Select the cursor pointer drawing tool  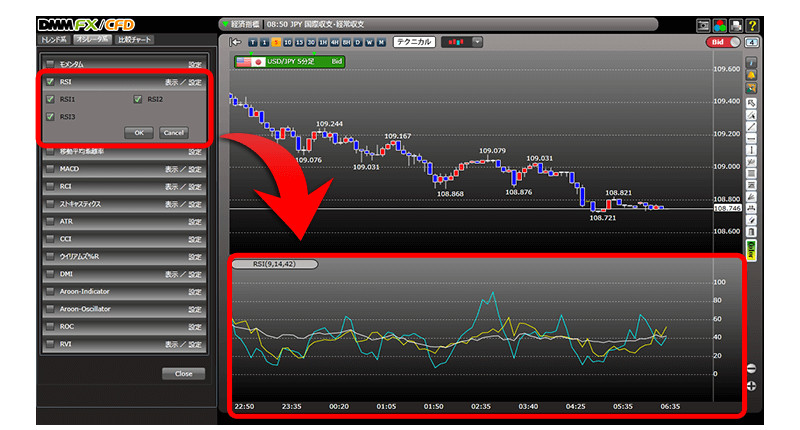[752, 103]
